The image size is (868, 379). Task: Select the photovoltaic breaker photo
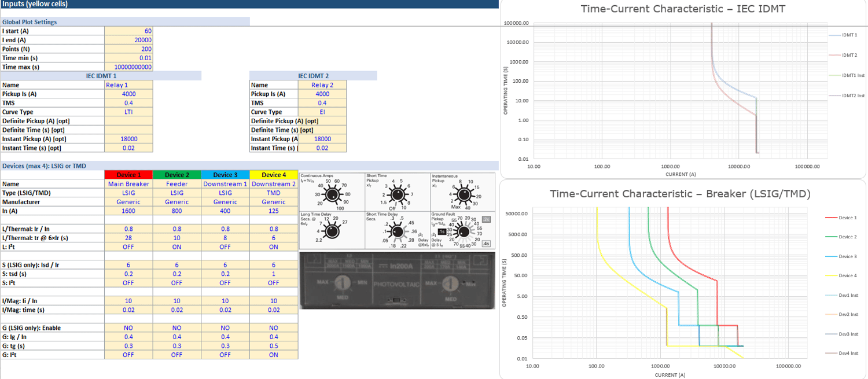(397, 281)
